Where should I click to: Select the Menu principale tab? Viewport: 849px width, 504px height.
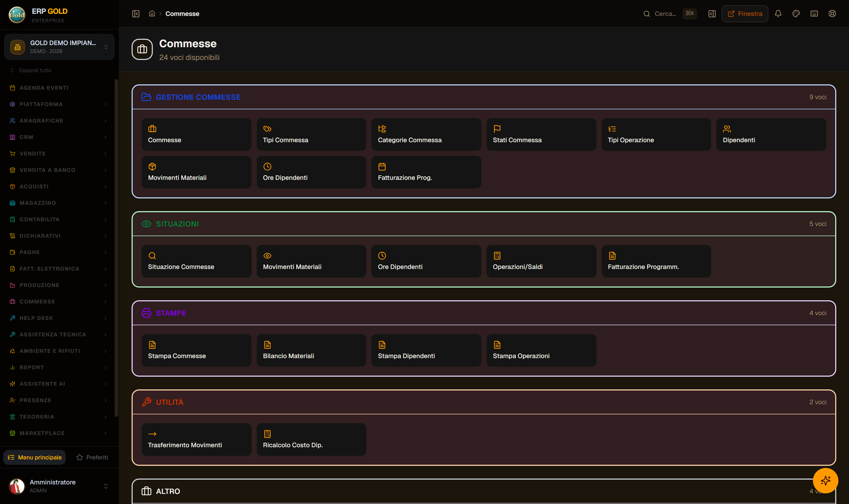tap(35, 457)
